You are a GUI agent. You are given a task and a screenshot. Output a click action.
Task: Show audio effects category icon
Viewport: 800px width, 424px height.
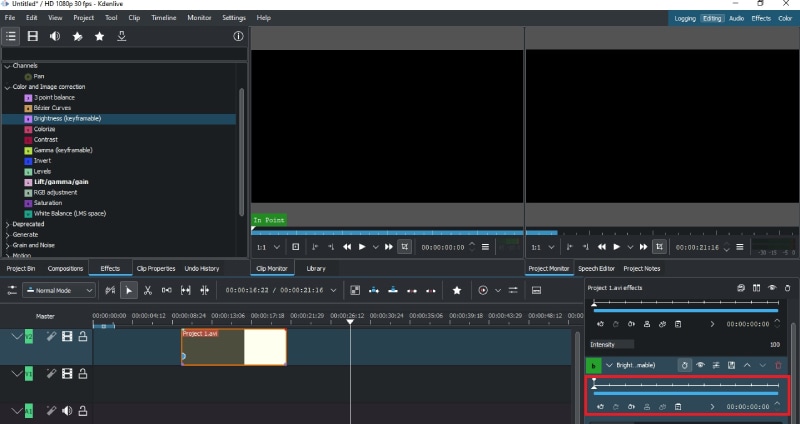[x=55, y=36]
